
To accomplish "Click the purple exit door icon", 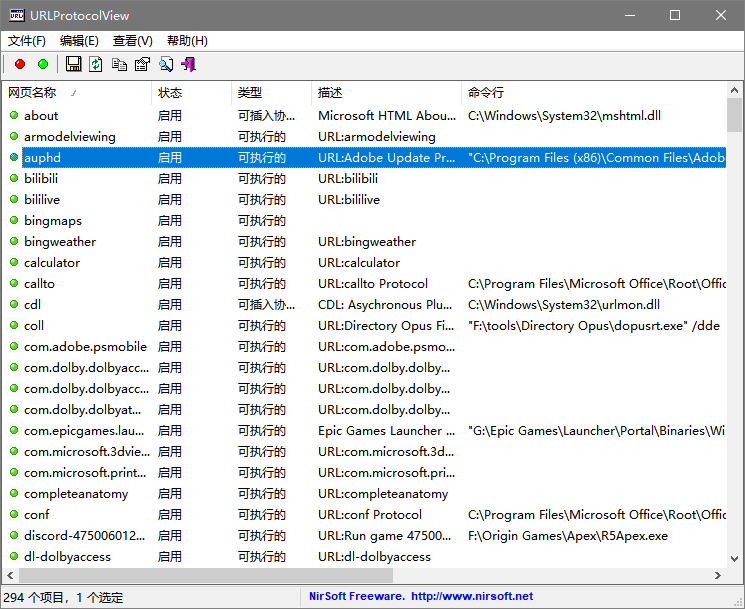I will pos(188,65).
